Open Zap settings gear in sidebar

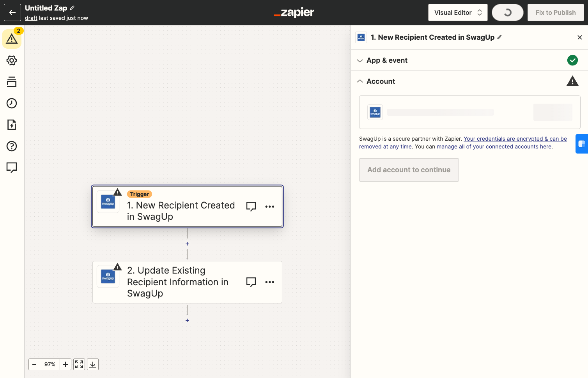coord(12,60)
